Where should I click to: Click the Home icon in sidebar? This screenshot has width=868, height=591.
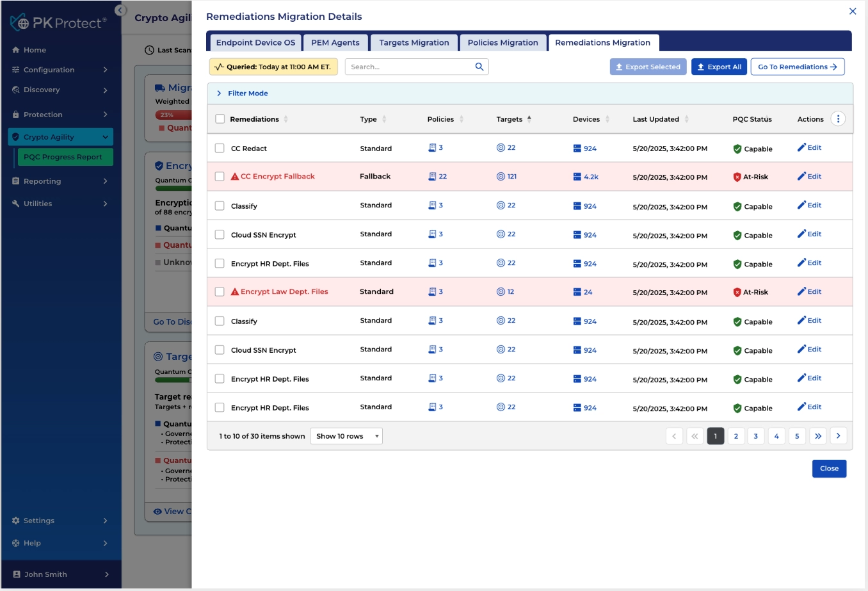[x=15, y=50]
